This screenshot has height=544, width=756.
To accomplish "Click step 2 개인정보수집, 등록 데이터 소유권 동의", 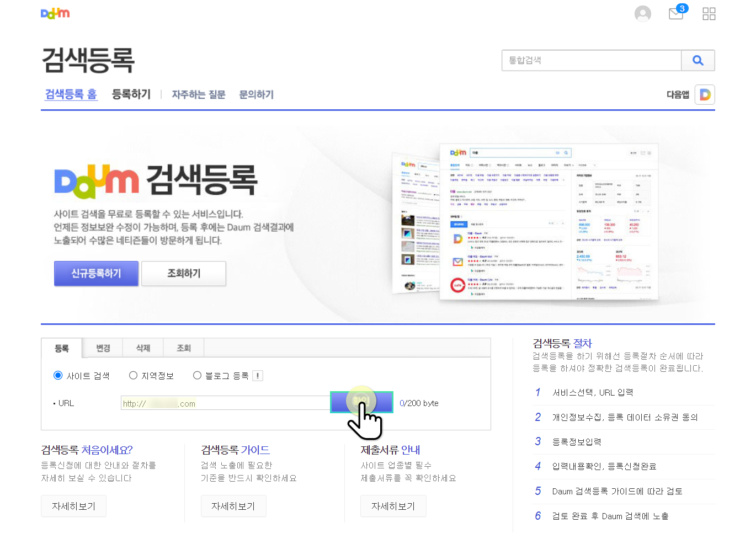I will tap(625, 417).
